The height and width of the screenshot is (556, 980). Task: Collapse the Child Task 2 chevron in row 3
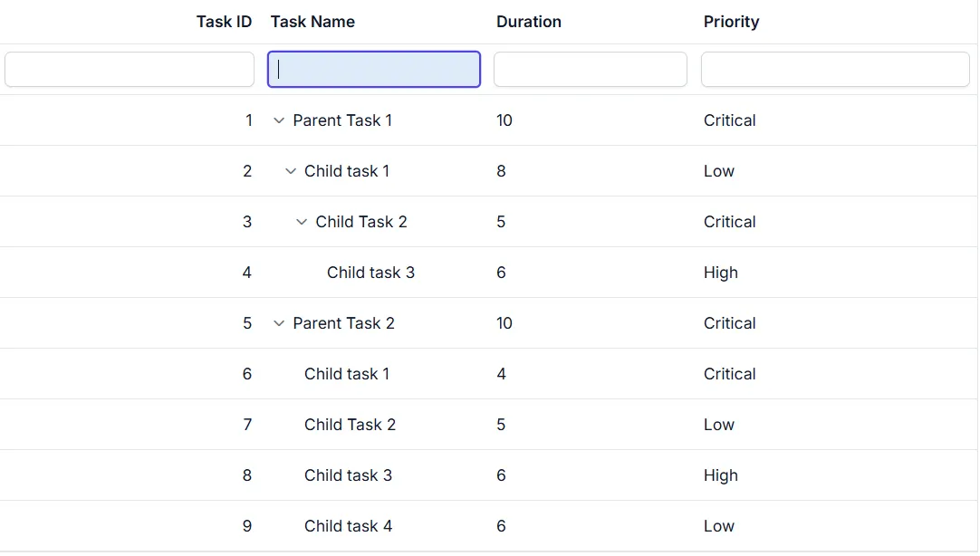pos(302,222)
